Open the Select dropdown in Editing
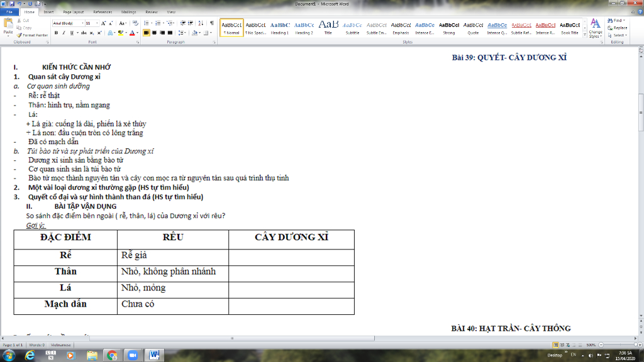Screen dimensions: 644x362 [x=616, y=35]
